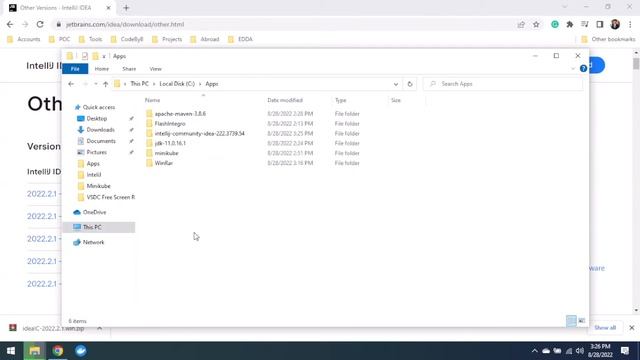The image size is (640, 360).
Task: Open the Windows Start menu
Action: (x=11, y=351)
